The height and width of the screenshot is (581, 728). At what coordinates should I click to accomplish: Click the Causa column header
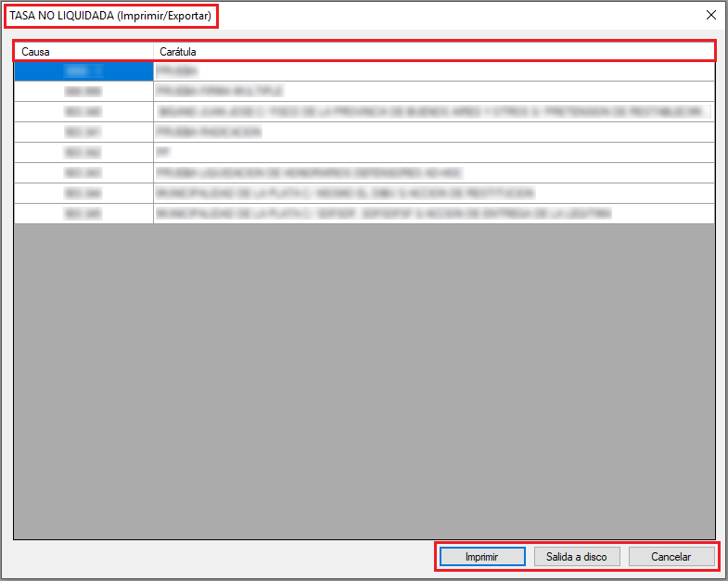83,52
